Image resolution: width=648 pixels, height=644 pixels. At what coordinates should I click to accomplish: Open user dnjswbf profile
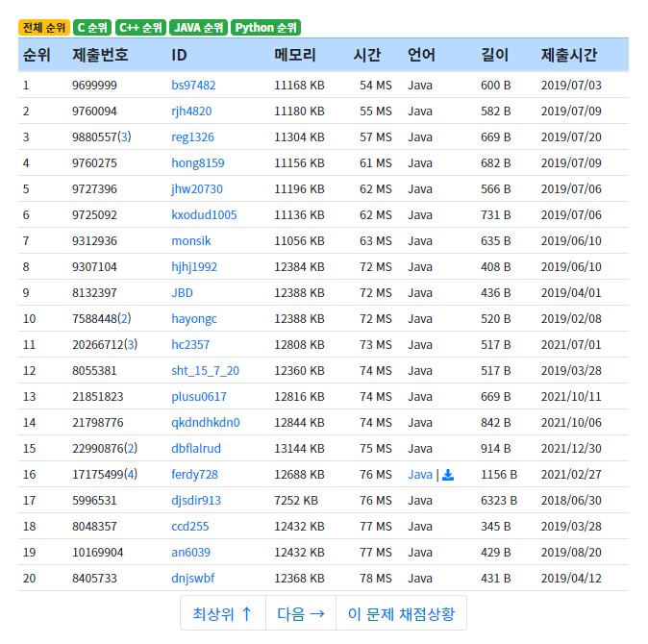[193, 579]
